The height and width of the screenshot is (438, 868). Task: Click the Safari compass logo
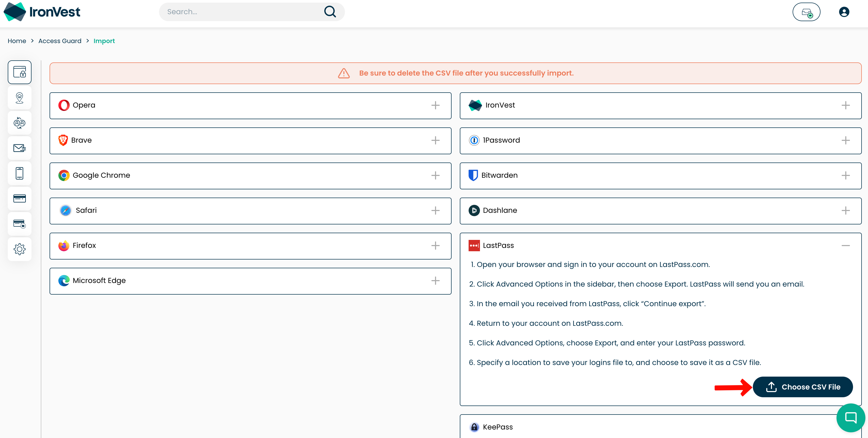pos(65,210)
